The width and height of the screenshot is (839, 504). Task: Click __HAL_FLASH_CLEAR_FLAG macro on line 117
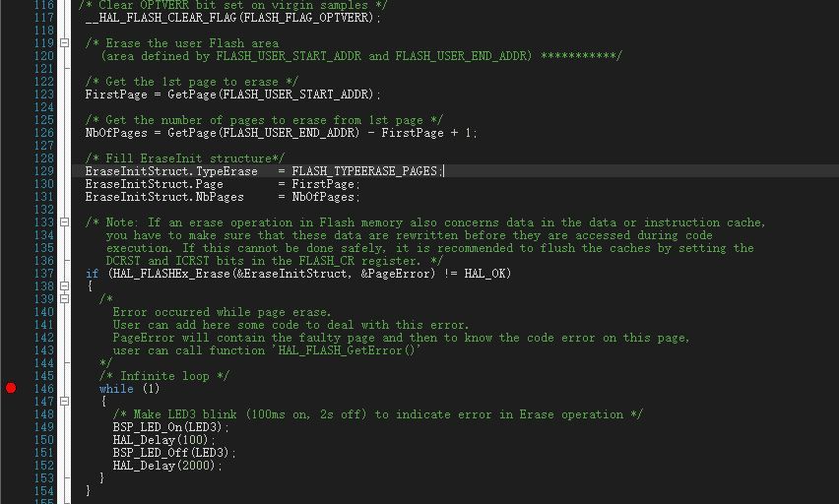(161, 18)
